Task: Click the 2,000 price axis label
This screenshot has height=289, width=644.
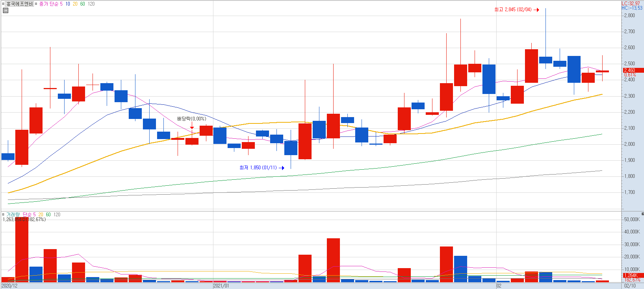Action: coord(629,144)
